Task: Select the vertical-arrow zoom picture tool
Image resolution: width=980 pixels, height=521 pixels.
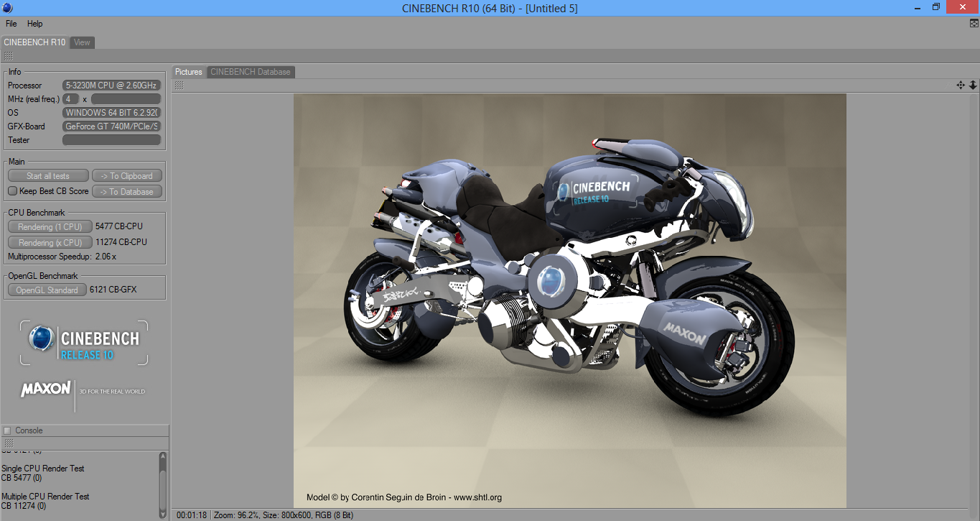Action: point(973,85)
